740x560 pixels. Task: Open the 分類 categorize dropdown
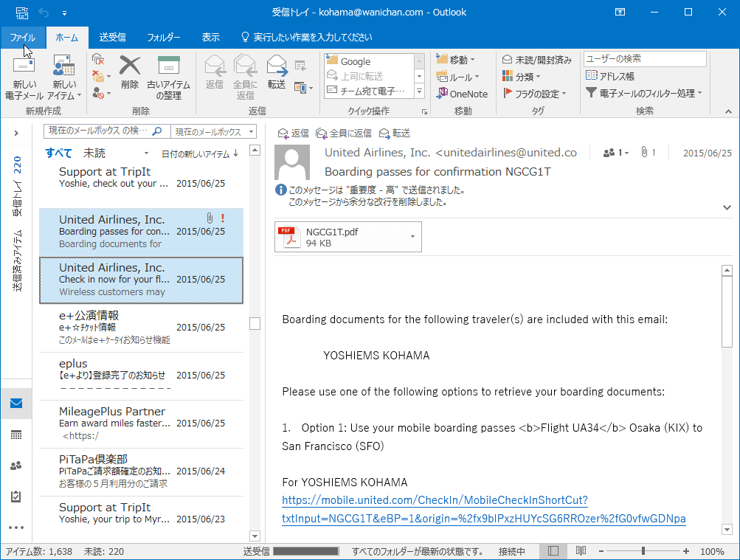[521, 77]
